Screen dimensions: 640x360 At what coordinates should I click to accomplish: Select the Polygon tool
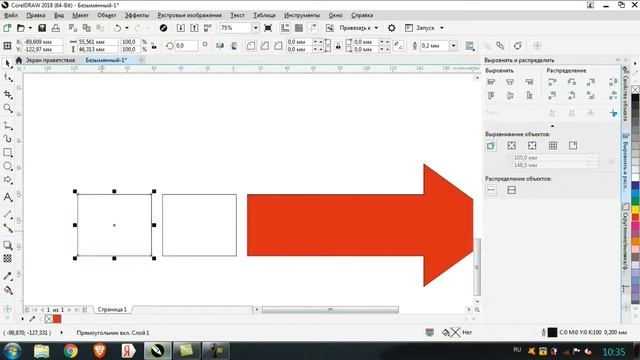point(7,180)
